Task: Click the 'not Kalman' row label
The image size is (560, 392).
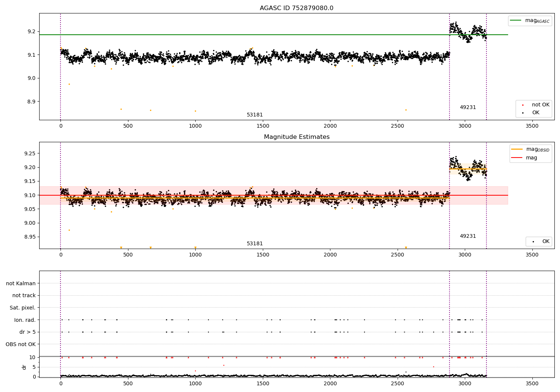Action: (x=21, y=283)
